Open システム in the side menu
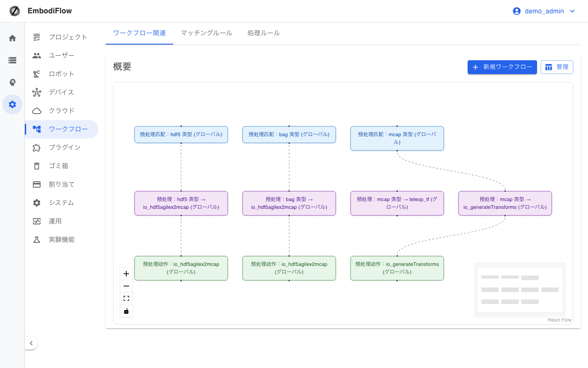 pyautogui.click(x=62, y=203)
